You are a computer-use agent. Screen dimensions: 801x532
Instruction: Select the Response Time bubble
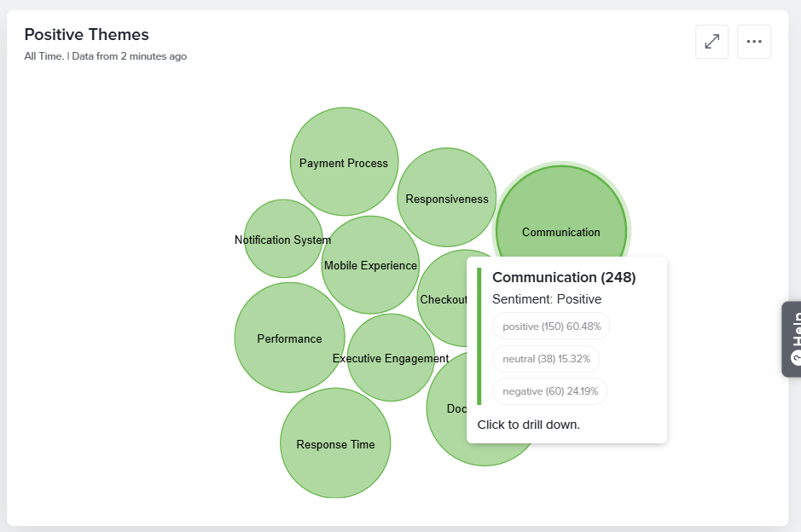click(335, 443)
